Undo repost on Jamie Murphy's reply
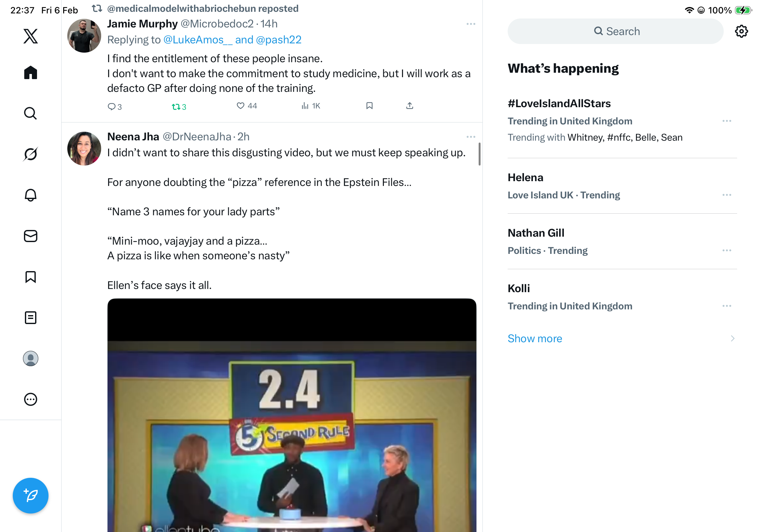 coord(176,107)
